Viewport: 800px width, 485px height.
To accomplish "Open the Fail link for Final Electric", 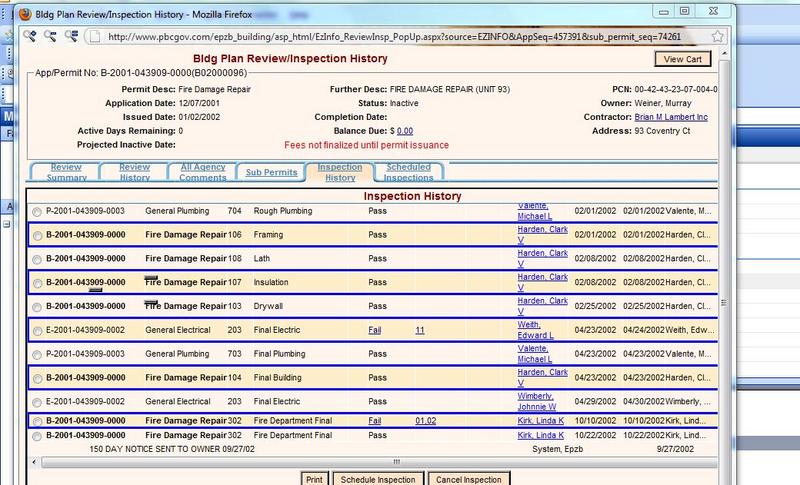I will [374, 330].
